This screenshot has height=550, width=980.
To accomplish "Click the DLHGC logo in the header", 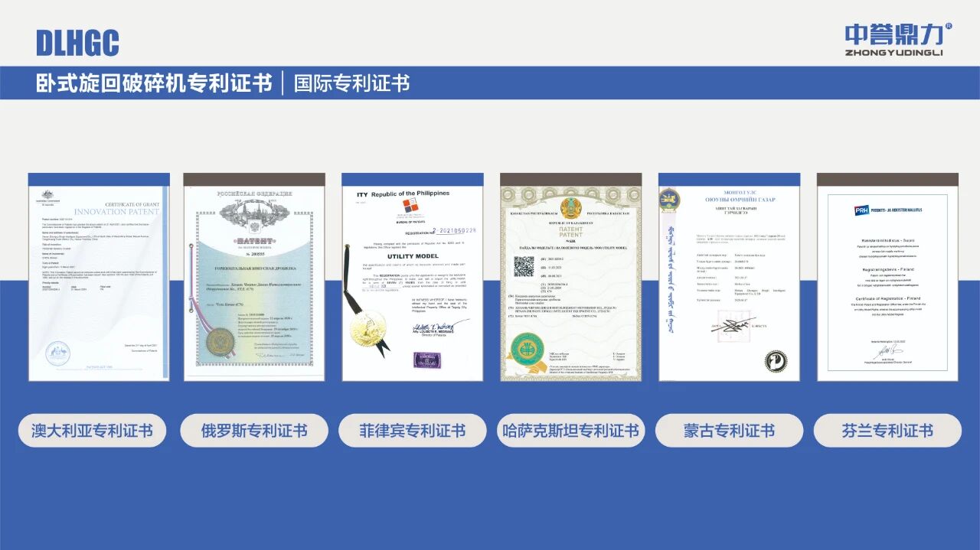I will click(77, 43).
